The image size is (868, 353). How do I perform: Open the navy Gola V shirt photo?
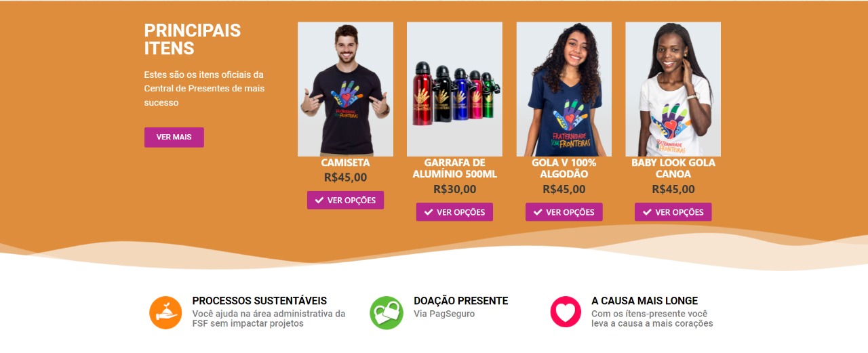click(564, 89)
